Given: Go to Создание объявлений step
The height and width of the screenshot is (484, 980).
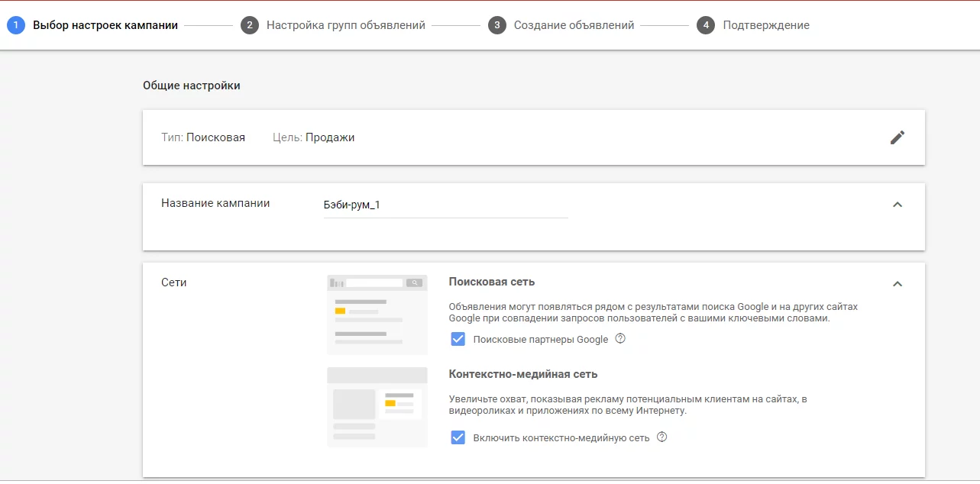Looking at the screenshot, I should click(x=574, y=25).
